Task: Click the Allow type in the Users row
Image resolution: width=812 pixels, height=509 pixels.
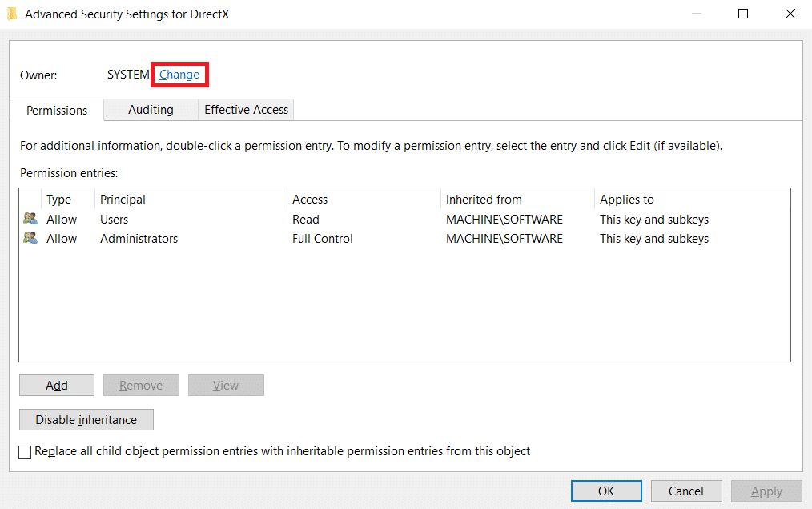Action: [62, 220]
